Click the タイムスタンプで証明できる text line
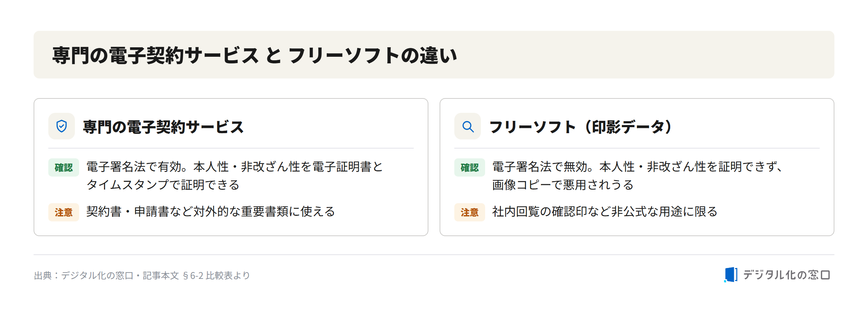 pyautogui.click(x=163, y=185)
